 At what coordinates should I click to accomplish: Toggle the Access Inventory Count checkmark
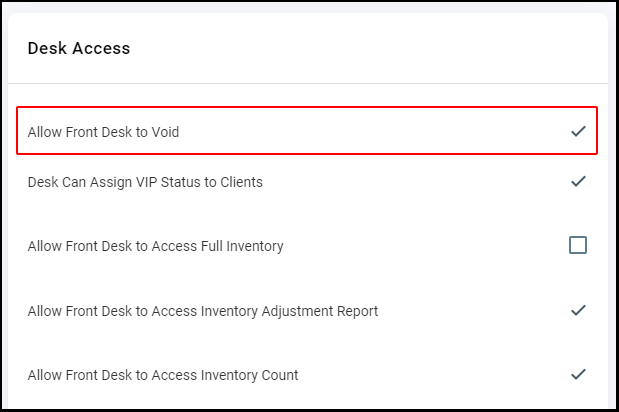pos(578,374)
